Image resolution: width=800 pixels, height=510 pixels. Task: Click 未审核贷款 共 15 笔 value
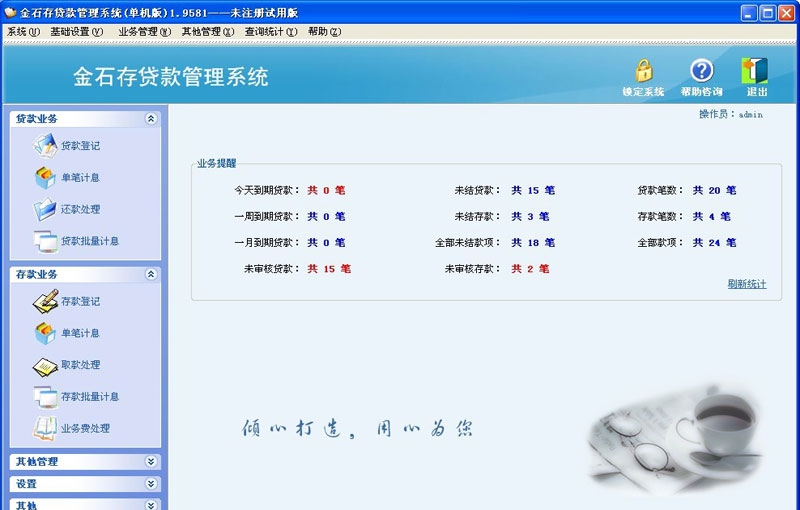click(x=329, y=269)
